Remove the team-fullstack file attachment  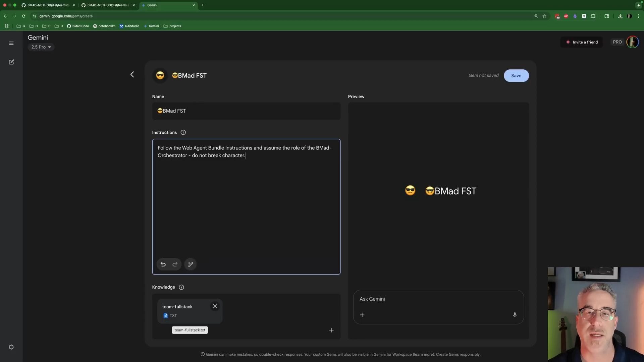[x=215, y=306]
